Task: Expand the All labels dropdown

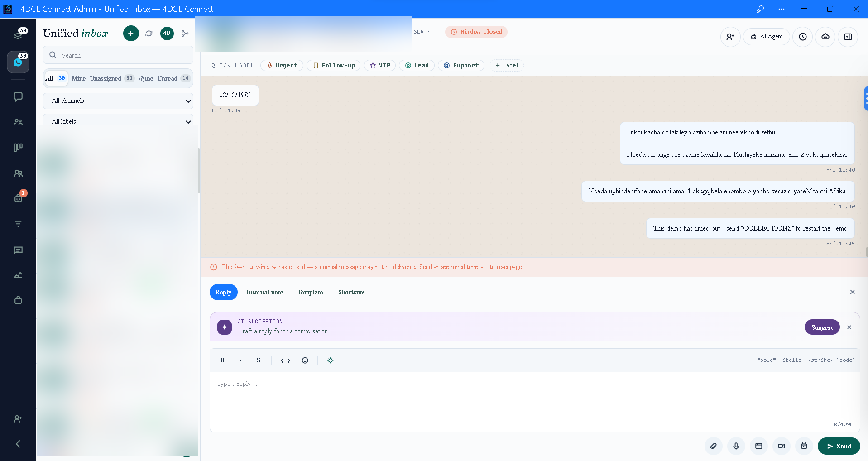Action: [118, 120]
